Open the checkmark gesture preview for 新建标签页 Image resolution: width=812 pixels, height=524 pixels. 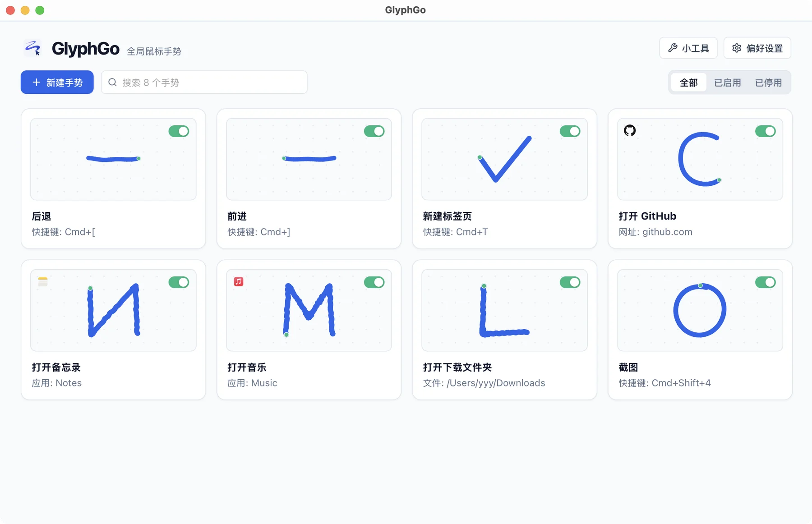[x=504, y=159]
